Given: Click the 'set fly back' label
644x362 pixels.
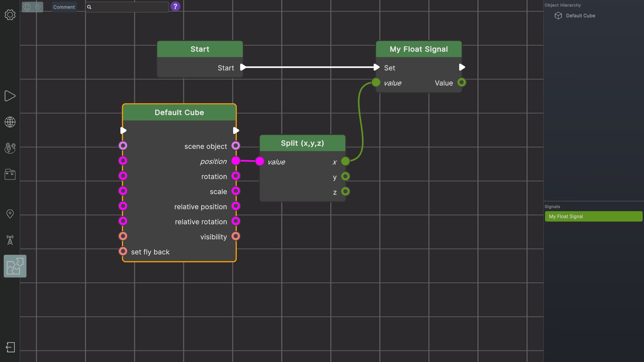Looking at the screenshot, I should coord(150,252).
